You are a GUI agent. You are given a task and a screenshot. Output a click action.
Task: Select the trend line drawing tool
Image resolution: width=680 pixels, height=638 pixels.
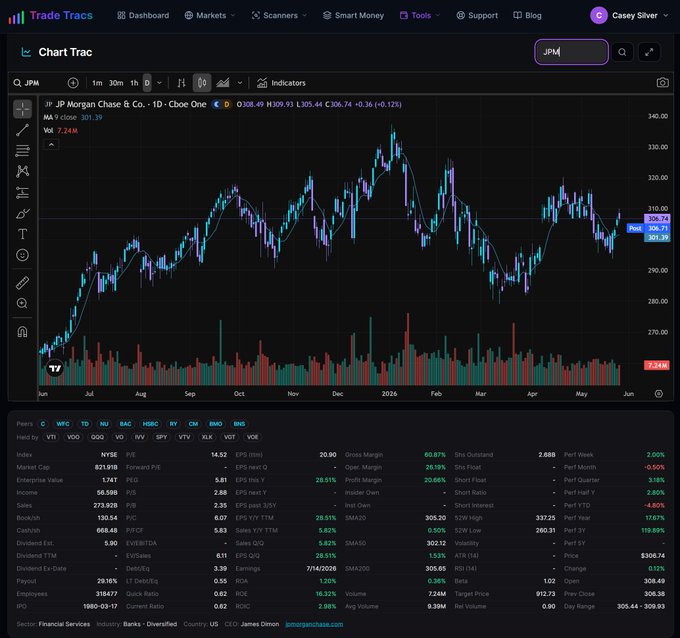pos(23,130)
